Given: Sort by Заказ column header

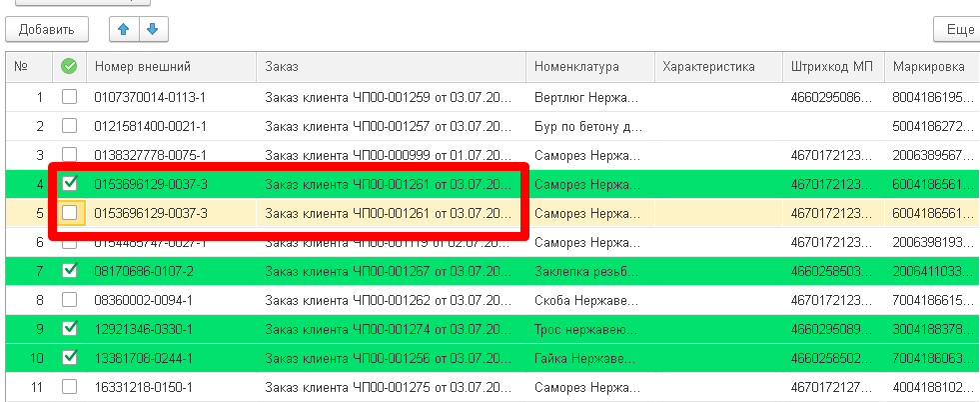Looking at the screenshot, I should [x=392, y=66].
